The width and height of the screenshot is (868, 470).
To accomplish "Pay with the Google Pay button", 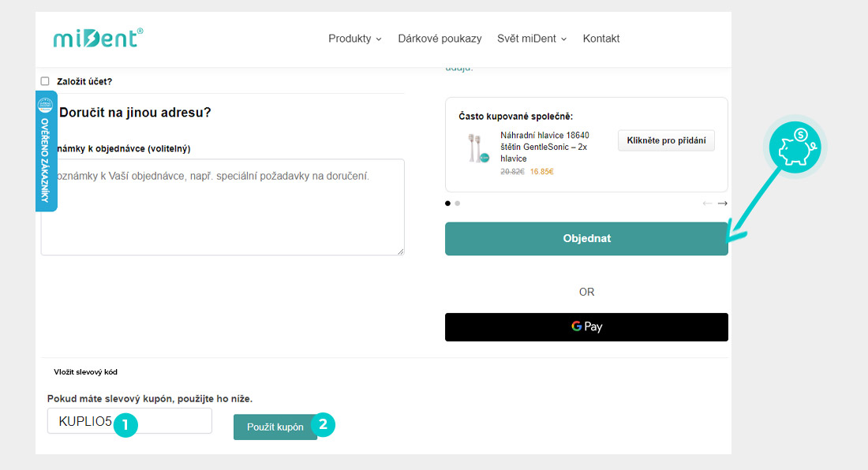I will 586,327.
